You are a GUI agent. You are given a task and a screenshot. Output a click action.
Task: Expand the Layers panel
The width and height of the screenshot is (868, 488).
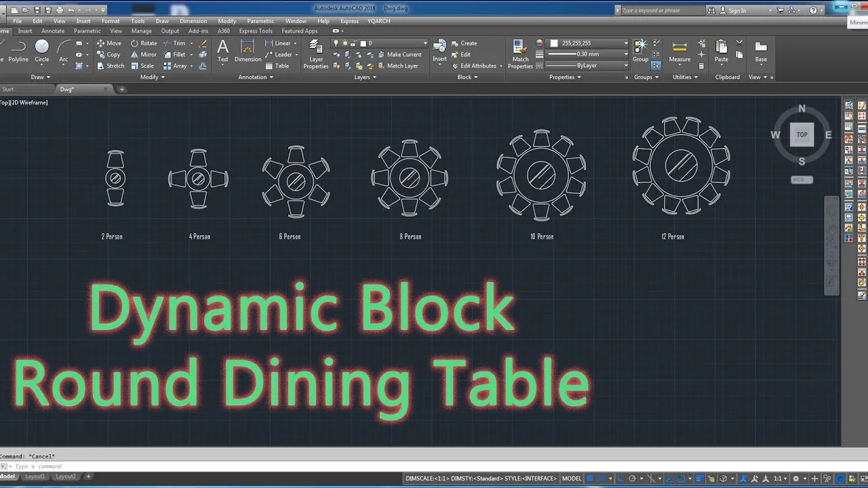pos(366,77)
